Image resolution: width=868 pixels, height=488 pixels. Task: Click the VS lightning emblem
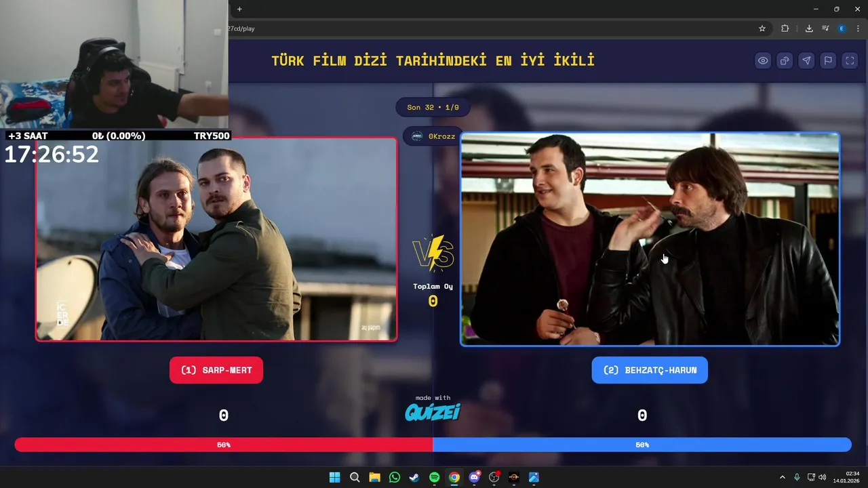click(433, 253)
